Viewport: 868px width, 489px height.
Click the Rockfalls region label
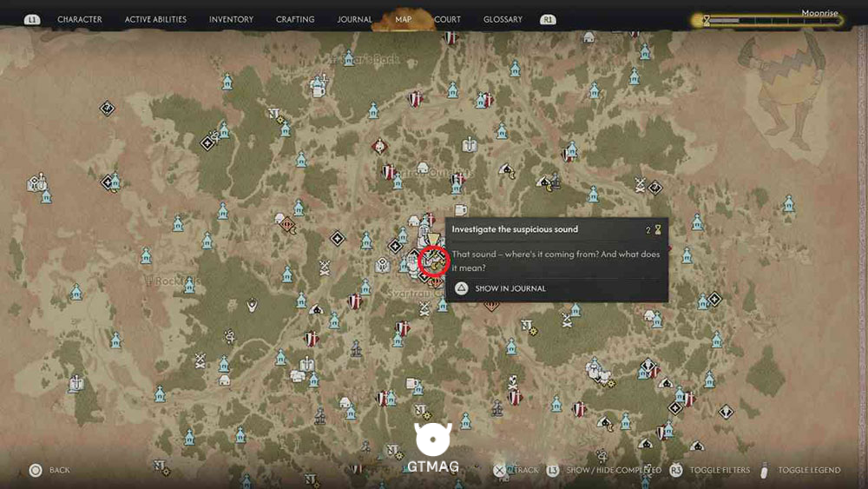pyautogui.click(x=173, y=281)
